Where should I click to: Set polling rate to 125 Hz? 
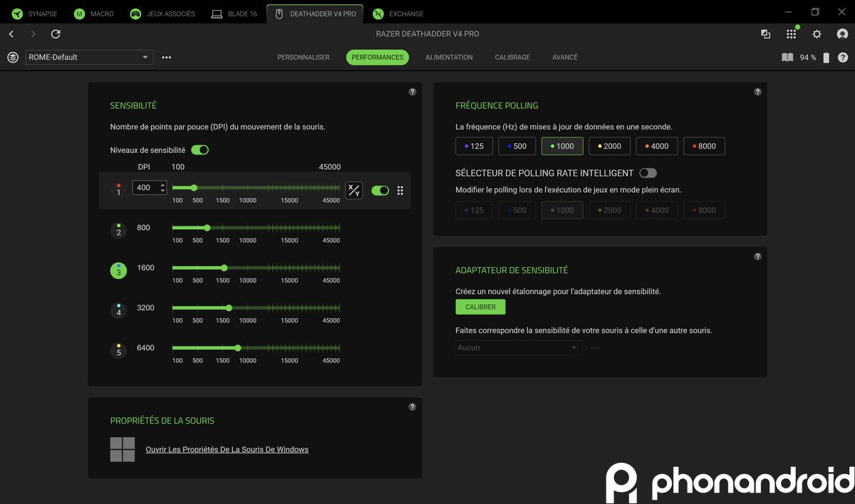[474, 146]
